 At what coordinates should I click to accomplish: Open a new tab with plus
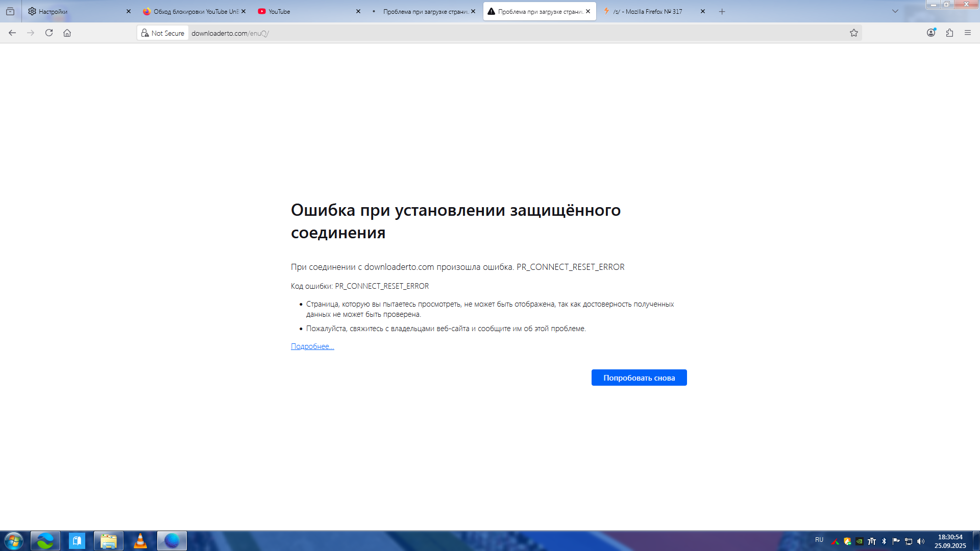[722, 11]
